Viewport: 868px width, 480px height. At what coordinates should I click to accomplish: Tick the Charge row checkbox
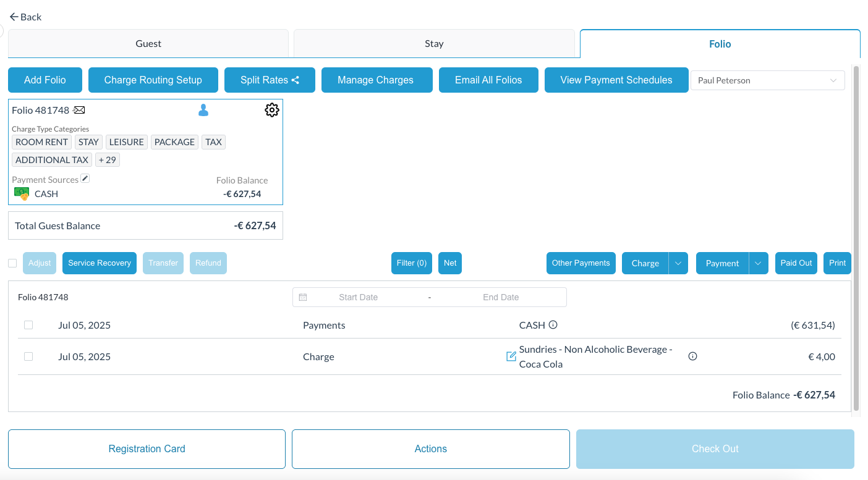coord(28,356)
